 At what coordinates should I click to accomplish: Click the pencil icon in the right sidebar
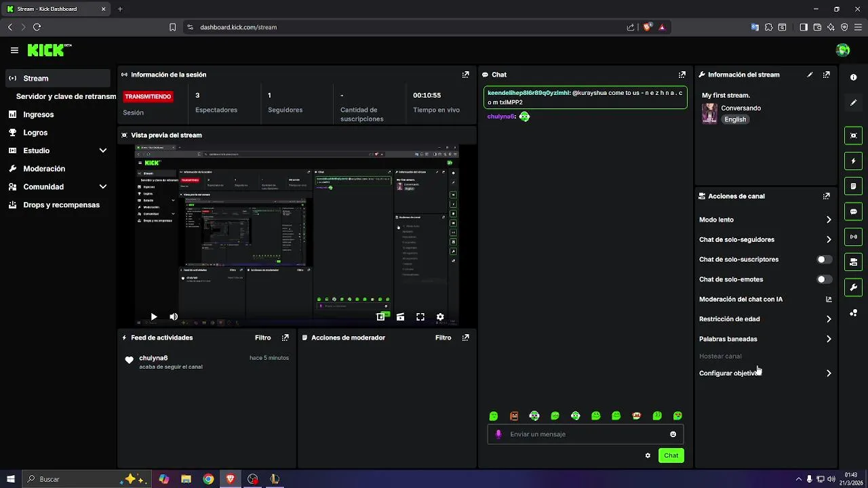[853, 103]
